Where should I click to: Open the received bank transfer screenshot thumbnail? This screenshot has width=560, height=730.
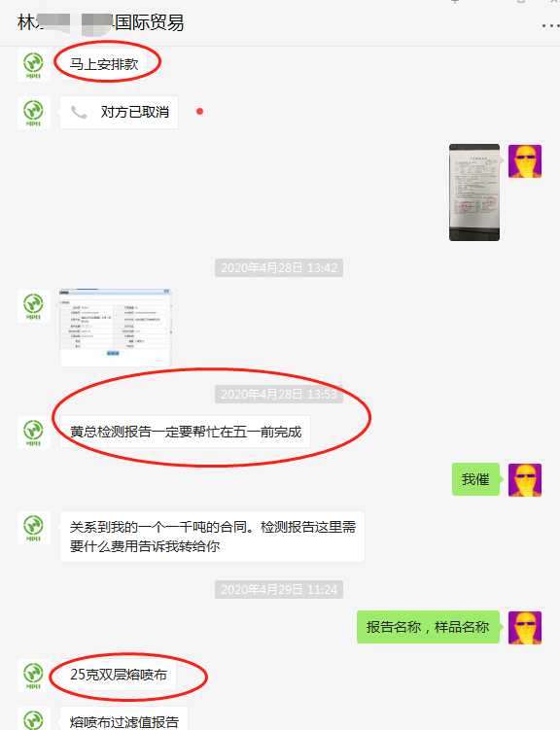click(x=116, y=328)
